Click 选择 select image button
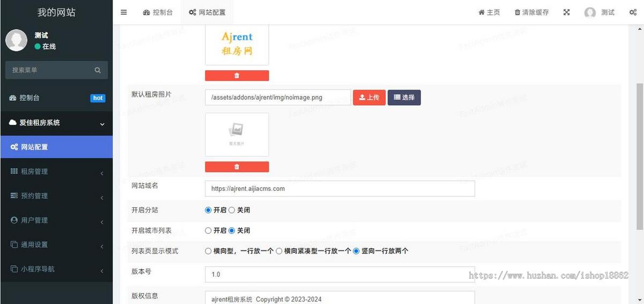Image resolution: width=644 pixels, height=304 pixels. pos(404,98)
